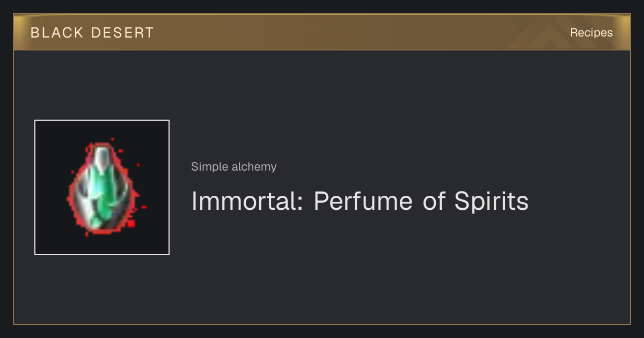Click the Immortal: Perfume of Spirits title

tap(360, 201)
